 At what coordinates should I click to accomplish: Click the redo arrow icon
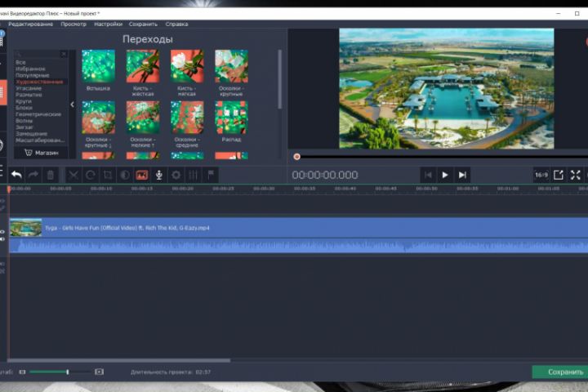tap(33, 175)
